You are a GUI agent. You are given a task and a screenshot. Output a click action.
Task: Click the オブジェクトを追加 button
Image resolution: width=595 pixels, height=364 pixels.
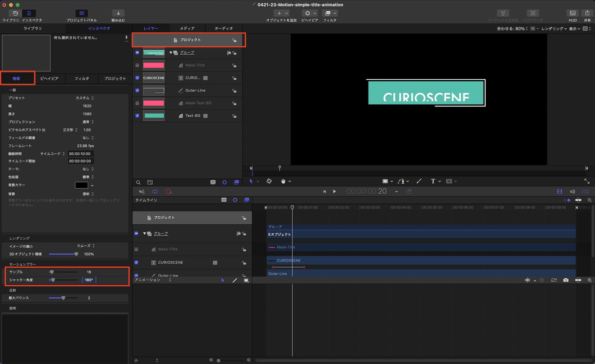[x=279, y=13]
